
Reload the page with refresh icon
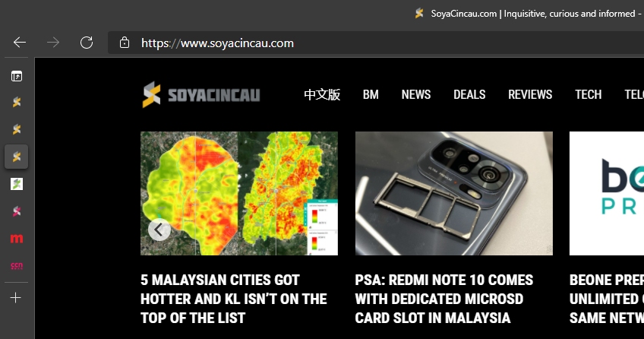(87, 43)
